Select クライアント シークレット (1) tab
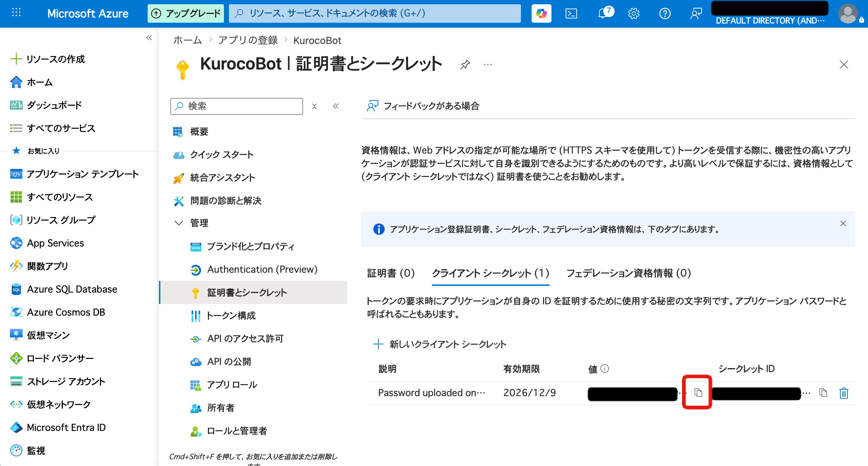This screenshot has width=868, height=466. coord(490,273)
